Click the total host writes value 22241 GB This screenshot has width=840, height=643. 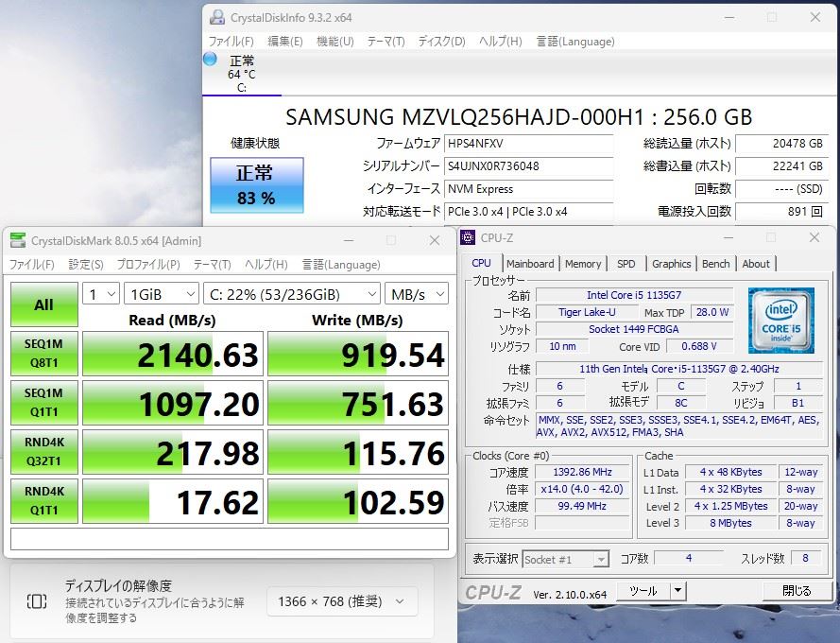(x=781, y=165)
